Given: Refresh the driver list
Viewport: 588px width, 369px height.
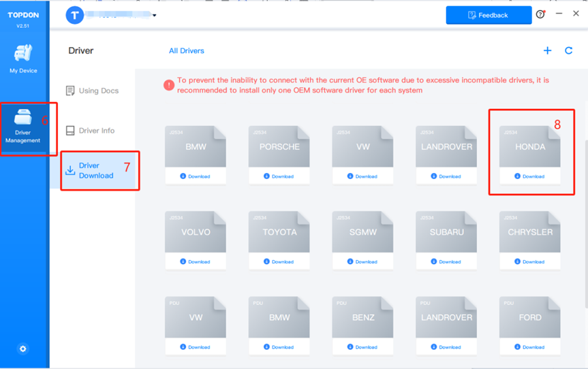Looking at the screenshot, I should pos(568,50).
